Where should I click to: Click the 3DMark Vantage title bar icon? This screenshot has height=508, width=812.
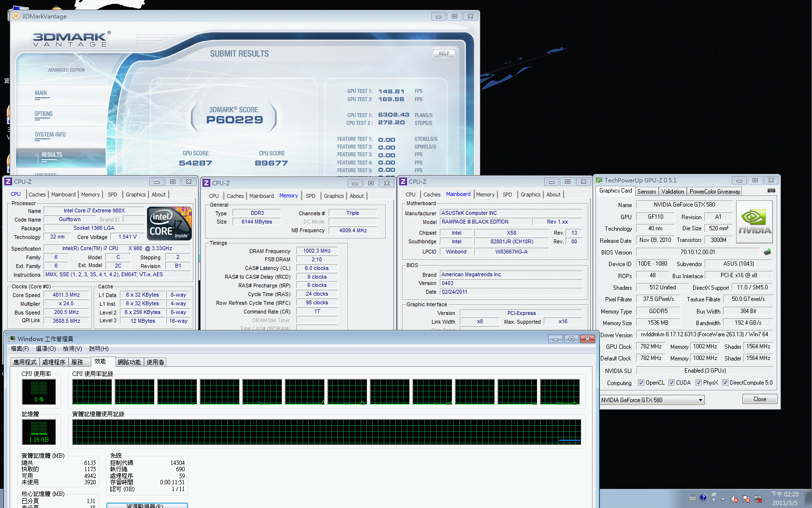tap(15, 16)
